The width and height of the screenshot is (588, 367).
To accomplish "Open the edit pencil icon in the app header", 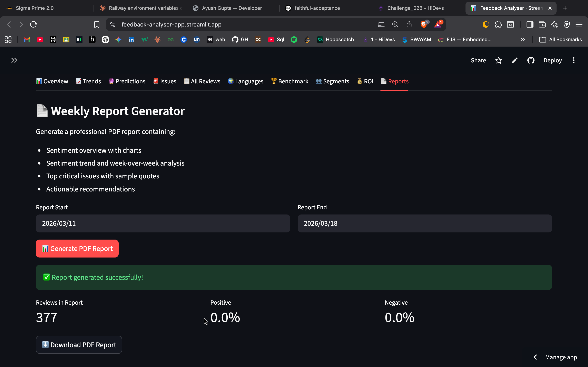I will coord(515,60).
